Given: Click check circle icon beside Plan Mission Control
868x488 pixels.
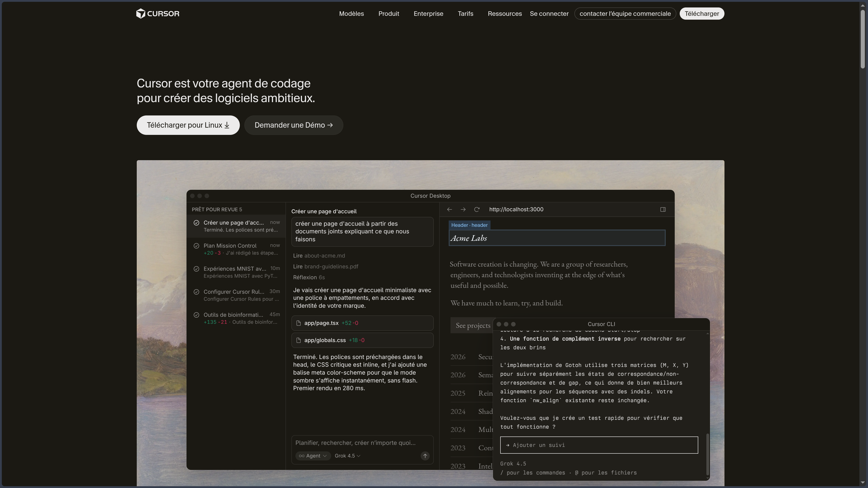Looking at the screenshot, I should coord(196,246).
